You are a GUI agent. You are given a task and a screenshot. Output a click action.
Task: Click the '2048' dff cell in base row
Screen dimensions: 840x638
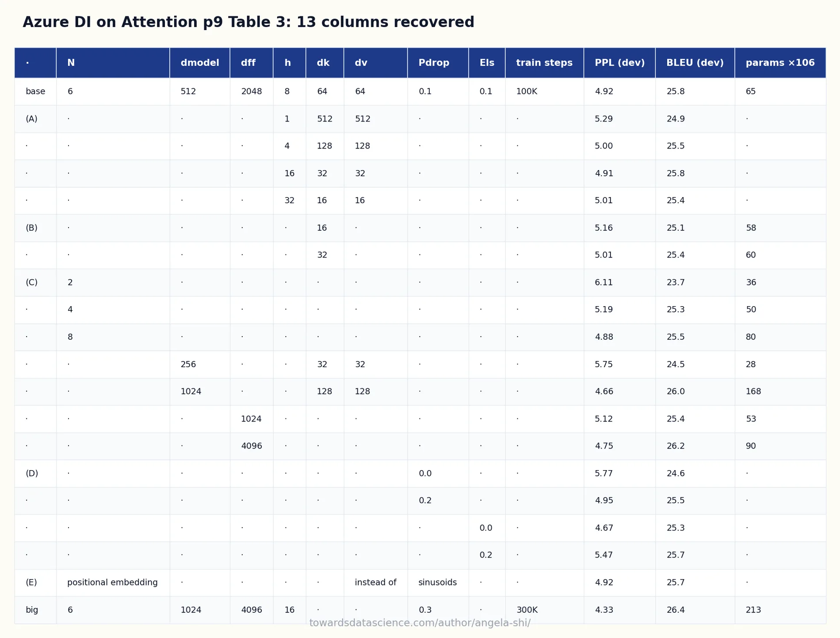coord(252,91)
